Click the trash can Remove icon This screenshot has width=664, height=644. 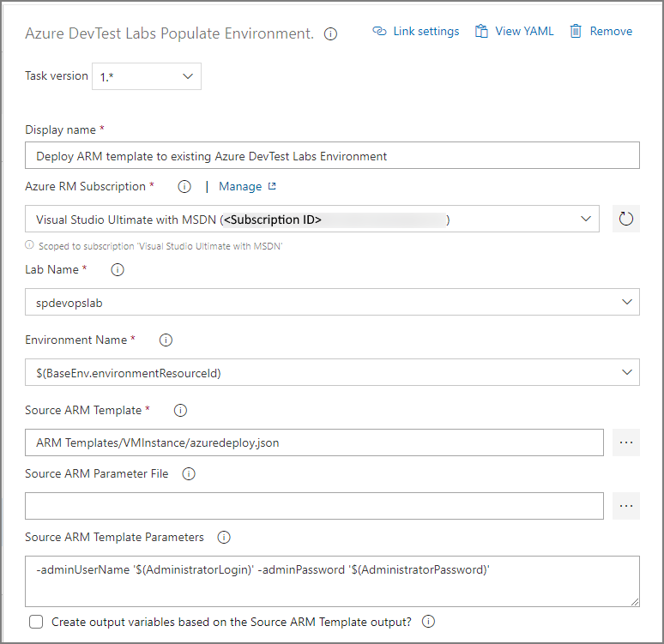(576, 32)
